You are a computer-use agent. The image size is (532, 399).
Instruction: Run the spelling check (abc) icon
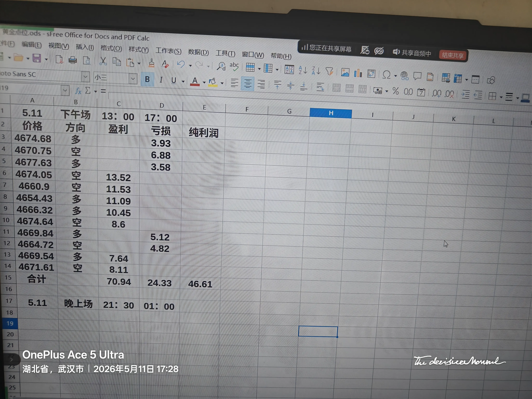point(234,66)
